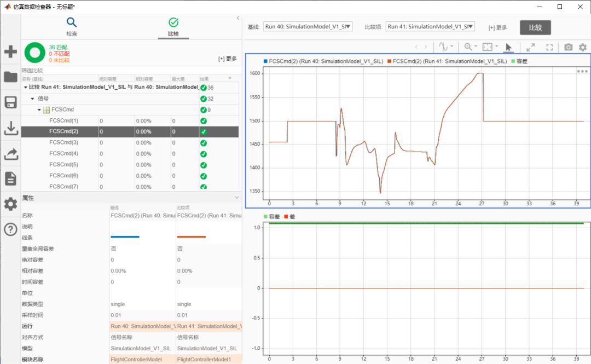Click green check result for FCSCmd(1)
Viewport: 591px width, 364px height.
[204, 121]
